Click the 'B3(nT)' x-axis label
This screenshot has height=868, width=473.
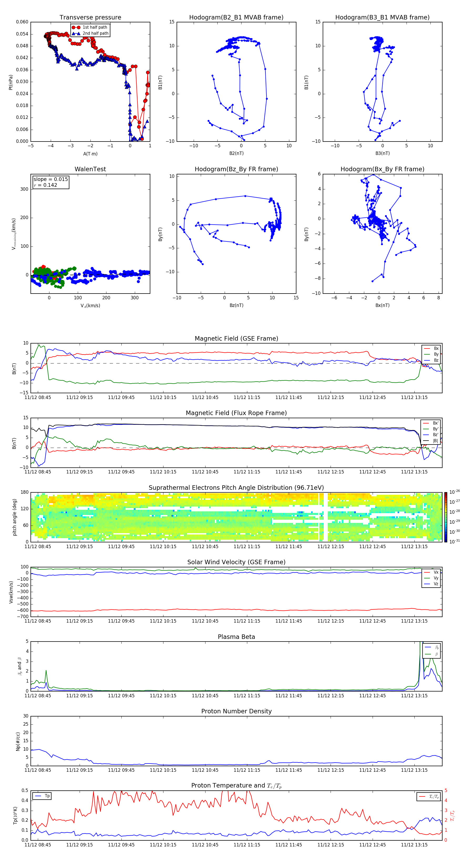pyautogui.click(x=382, y=154)
